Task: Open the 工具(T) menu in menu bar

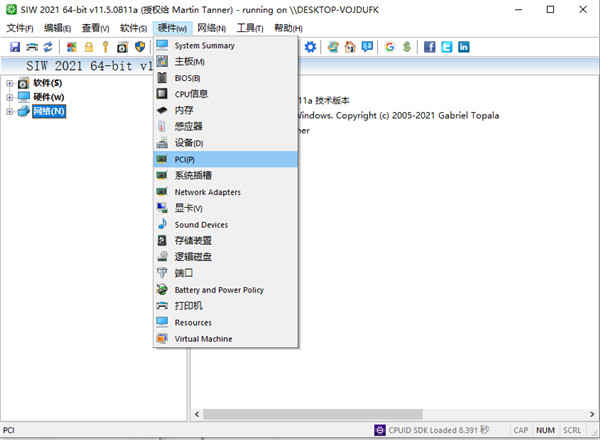Action: click(x=250, y=28)
